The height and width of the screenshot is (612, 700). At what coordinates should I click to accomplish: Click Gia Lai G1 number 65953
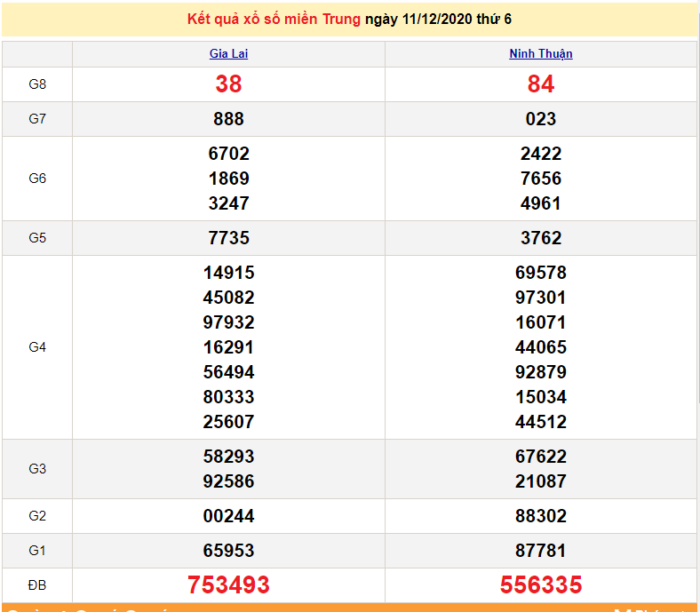[x=228, y=551]
